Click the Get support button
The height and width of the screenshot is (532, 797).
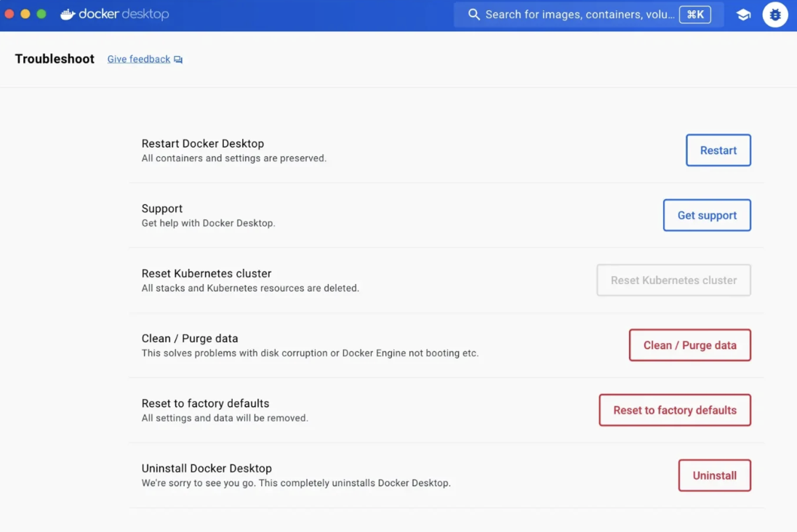point(707,215)
